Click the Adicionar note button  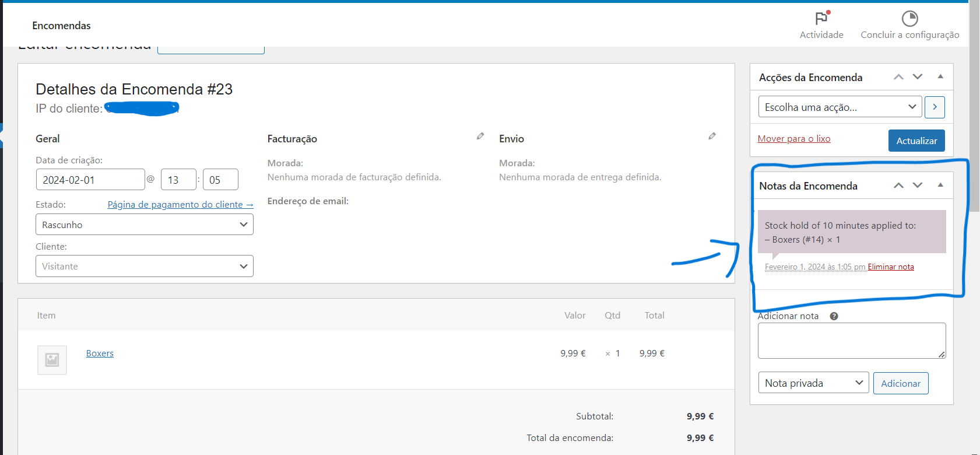pyautogui.click(x=901, y=383)
